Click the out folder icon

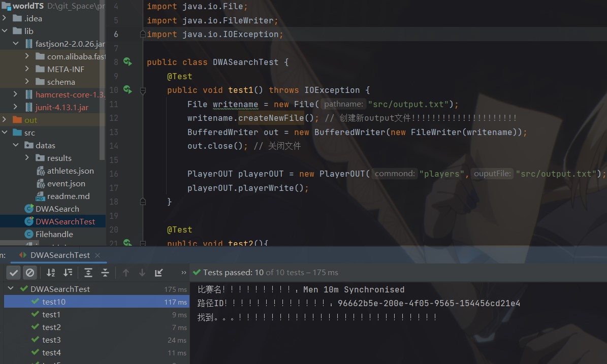click(17, 119)
